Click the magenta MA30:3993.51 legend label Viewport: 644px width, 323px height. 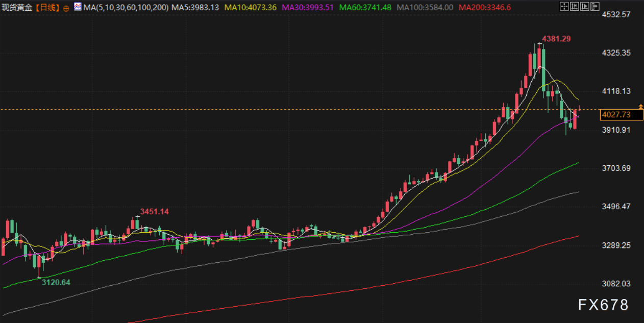tap(308, 7)
